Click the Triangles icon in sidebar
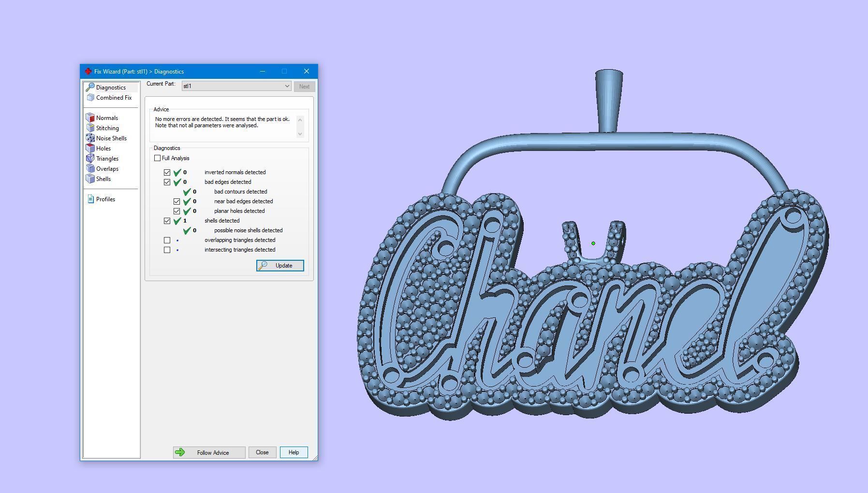868x493 pixels. point(90,159)
